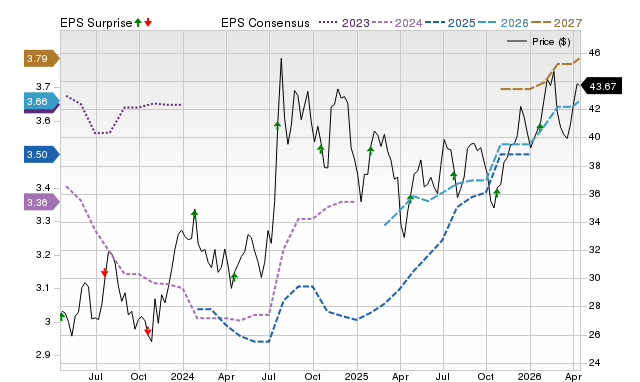640x382 pixels.
Task: Click the green surprise arrow in early 2026
Action: (x=540, y=127)
